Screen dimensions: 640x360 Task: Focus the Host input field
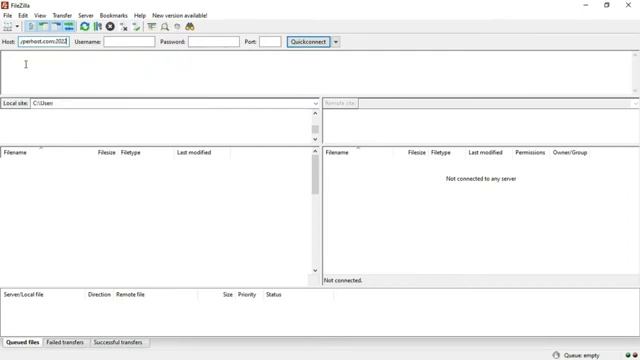(x=44, y=42)
